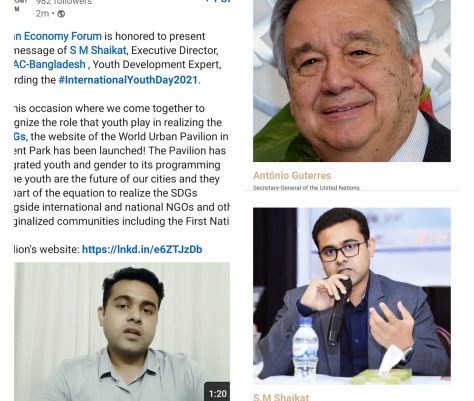
Task: Click the globe public-visibility icon beside 2m
Action: [x=61, y=14]
